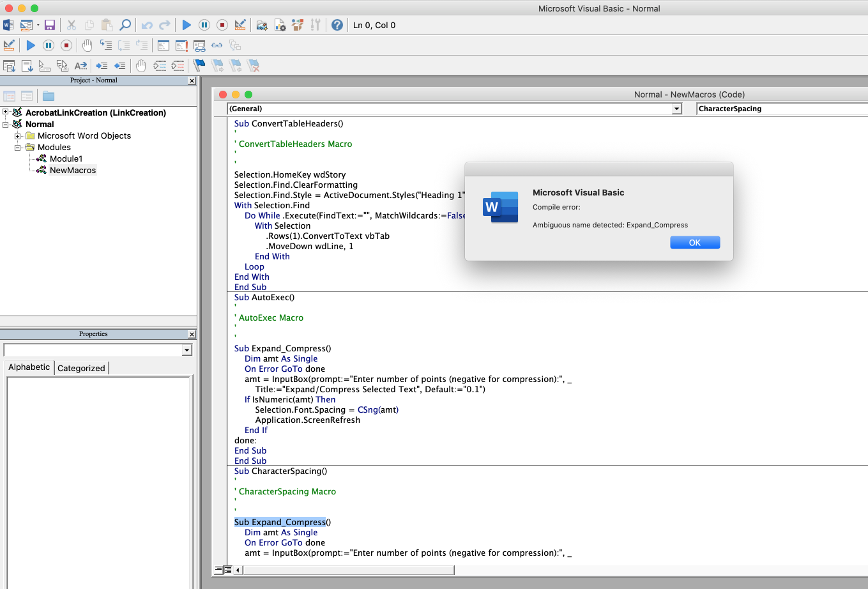Click the code window horizontal scrollbar

point(347,570)
